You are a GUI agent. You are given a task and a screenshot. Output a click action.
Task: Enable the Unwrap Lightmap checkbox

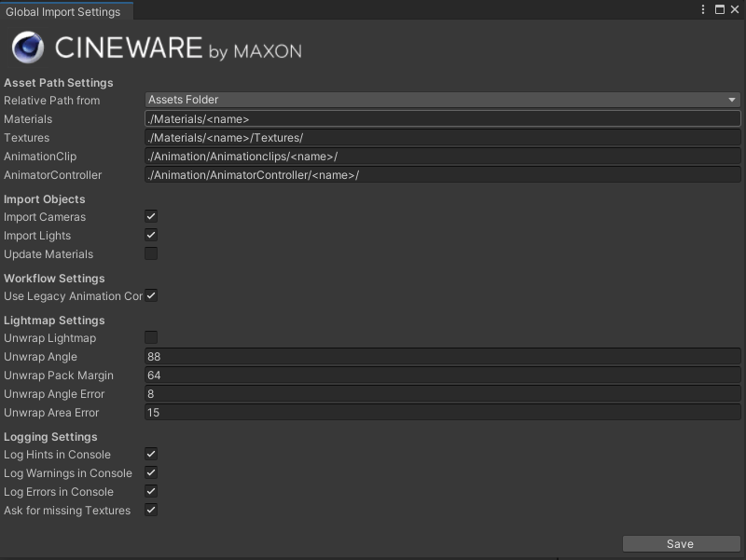click(151, 337)
